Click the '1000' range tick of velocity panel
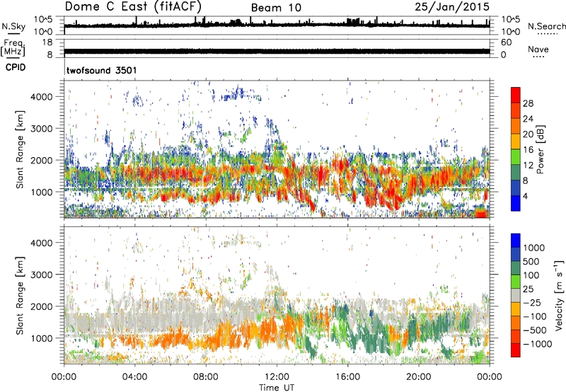Viewport: 566px width, 392px height. [x=42, y=338]
